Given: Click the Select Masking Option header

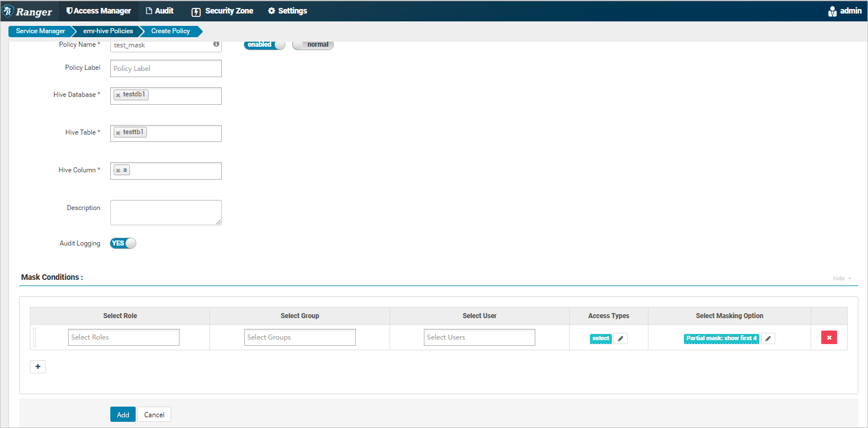Looking at the screenshot, I should pos(730,316).
